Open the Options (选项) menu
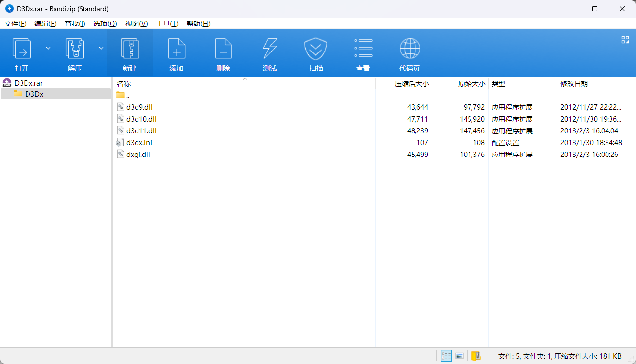The image size is (636, 364). (105, 24)
